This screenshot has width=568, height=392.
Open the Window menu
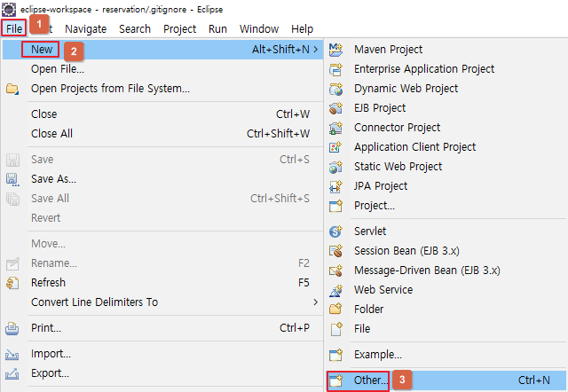point(259,28)
